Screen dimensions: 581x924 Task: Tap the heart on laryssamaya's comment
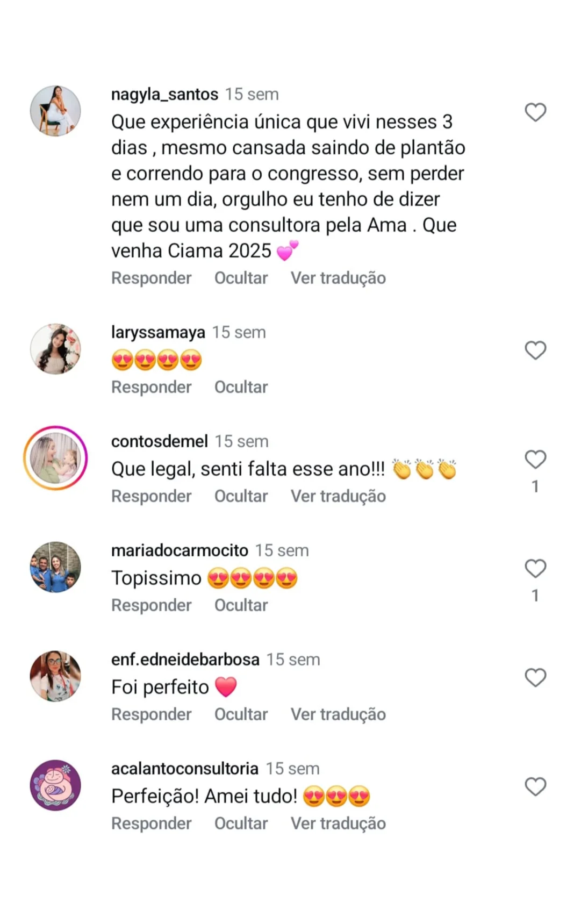point(535,350)
